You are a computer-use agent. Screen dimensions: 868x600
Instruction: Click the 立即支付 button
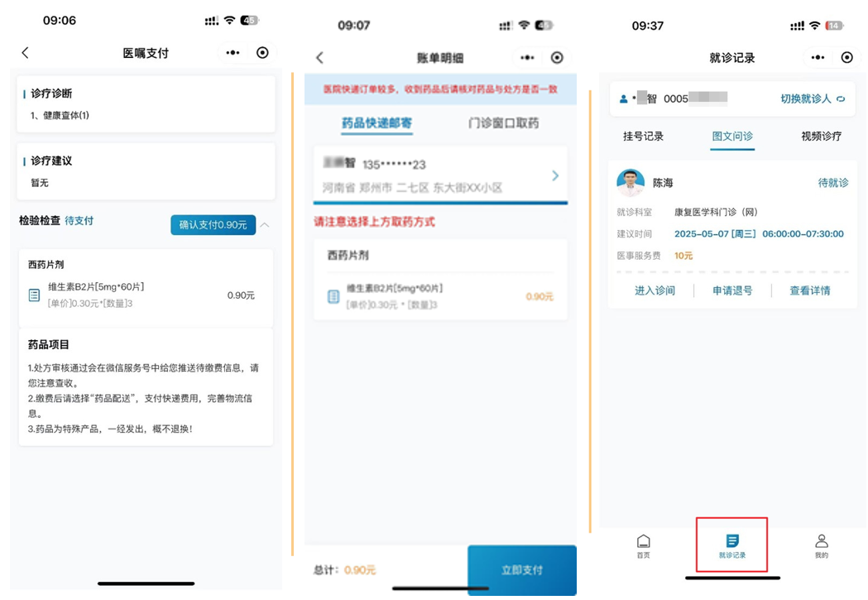tap(522, 570)
